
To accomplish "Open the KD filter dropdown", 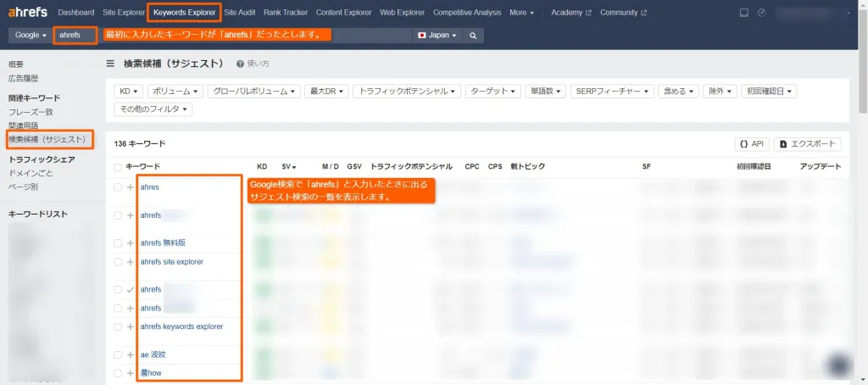I will click(x=129, y=92).
